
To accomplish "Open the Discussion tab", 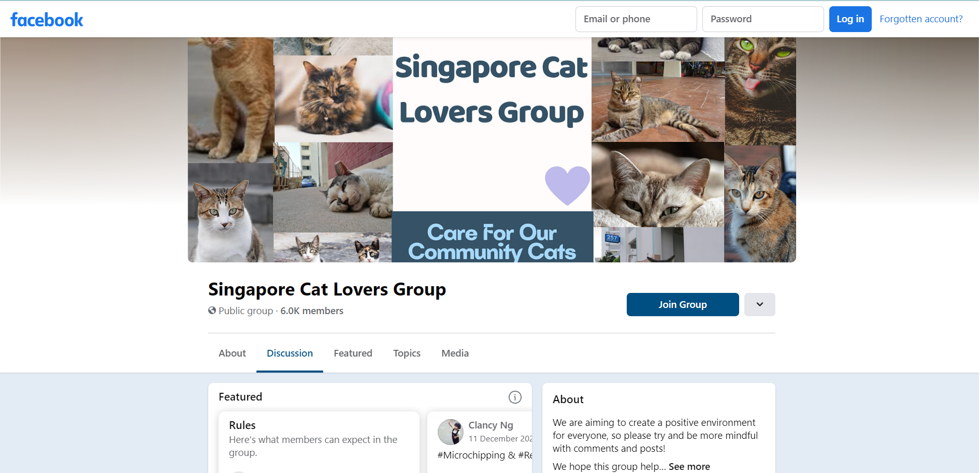I will 290,353.
